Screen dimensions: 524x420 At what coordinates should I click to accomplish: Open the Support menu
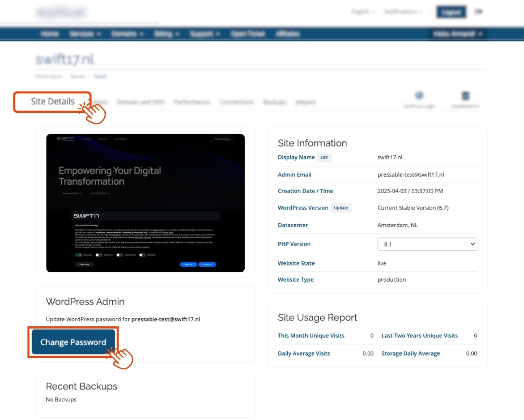click(x=204, y=34)
